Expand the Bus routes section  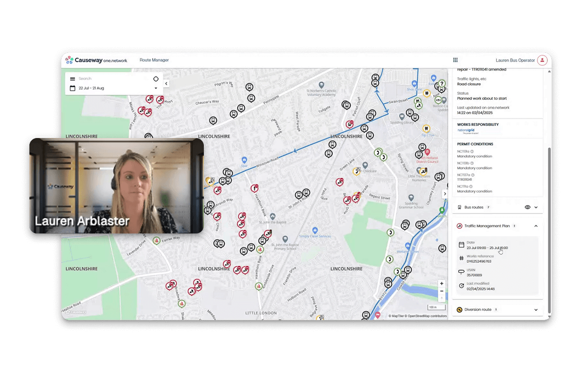pyautogui.click(x=536, y=208)
